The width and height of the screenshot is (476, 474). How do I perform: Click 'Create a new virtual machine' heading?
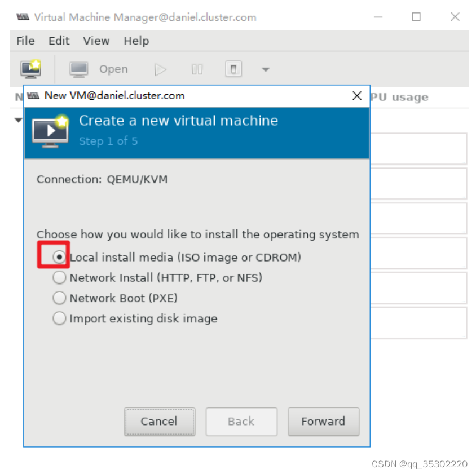tap(178, 121)
